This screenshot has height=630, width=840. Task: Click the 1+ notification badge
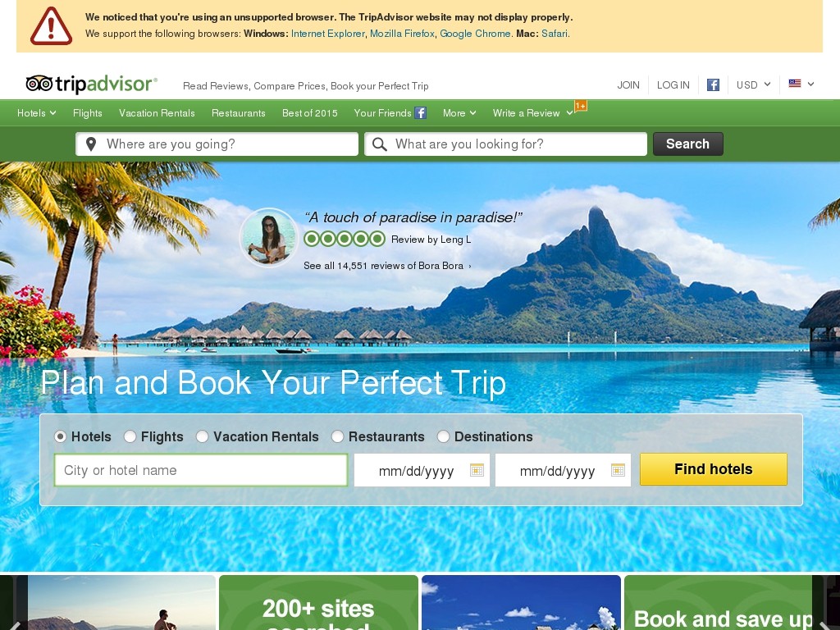[x=581, y=106]
